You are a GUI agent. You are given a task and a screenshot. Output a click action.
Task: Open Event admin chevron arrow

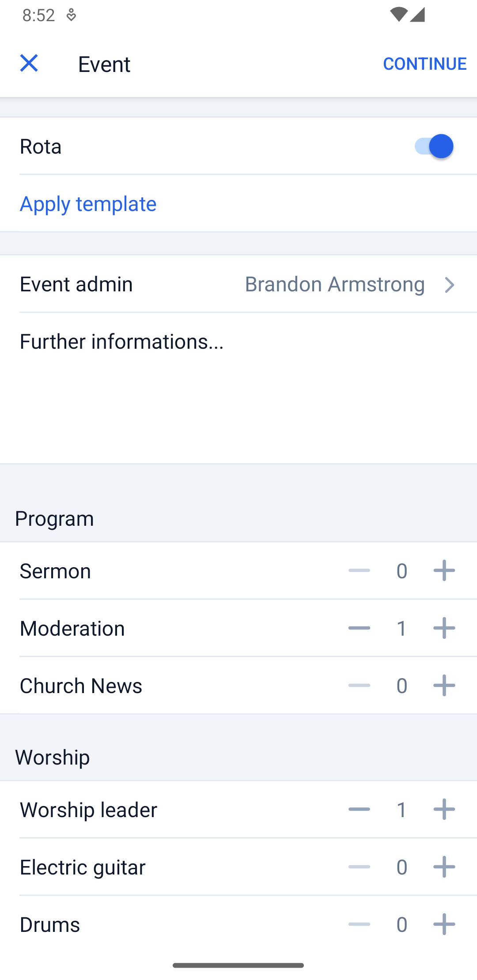coord(449,285)
